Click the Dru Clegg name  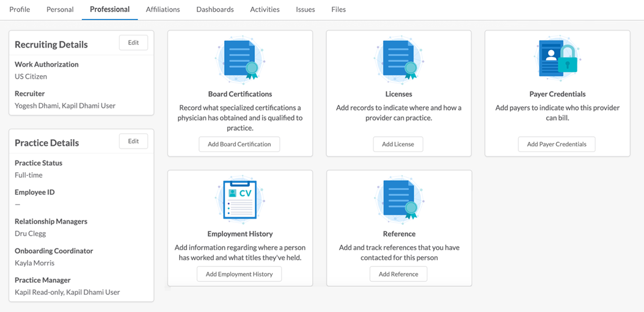[30, 234]
